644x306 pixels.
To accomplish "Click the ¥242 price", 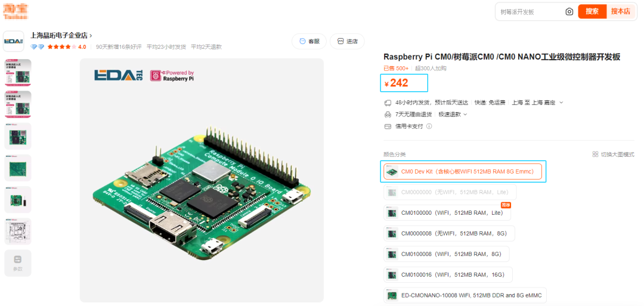I will [397, 84].
